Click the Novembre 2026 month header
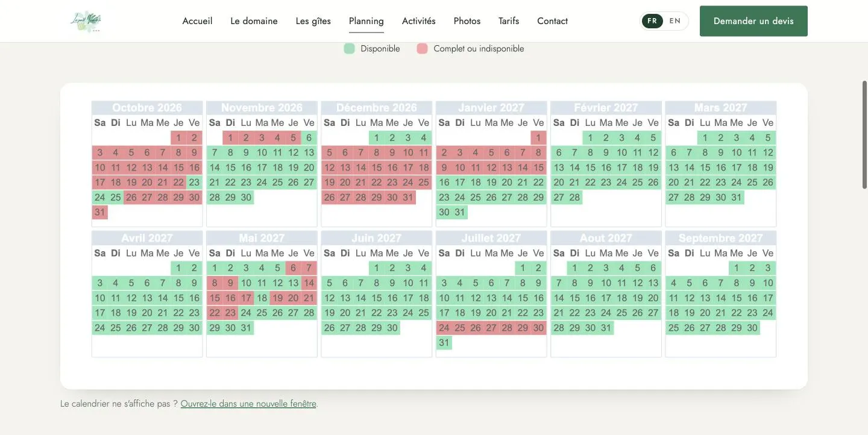The image size is (868, 435). point(262,108)
